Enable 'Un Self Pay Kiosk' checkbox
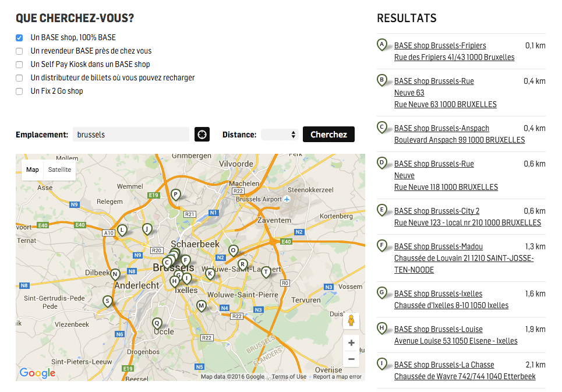Viewport: 562px width, 392px height. 19,65
